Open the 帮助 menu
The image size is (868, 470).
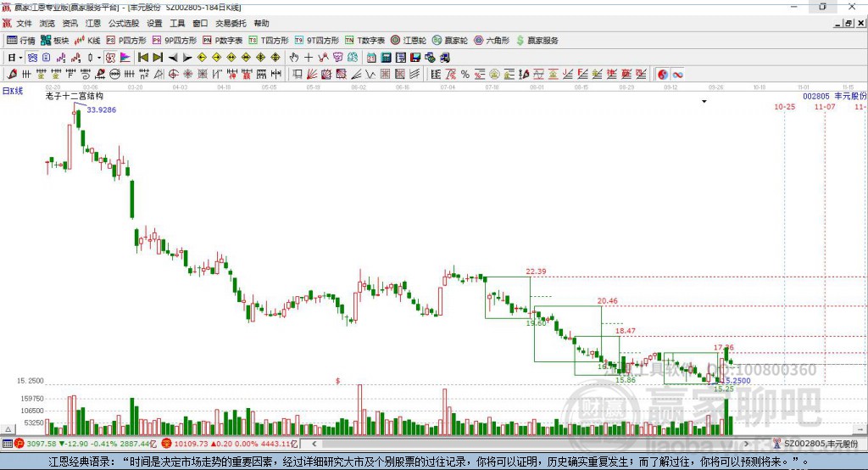coord(261,23)
